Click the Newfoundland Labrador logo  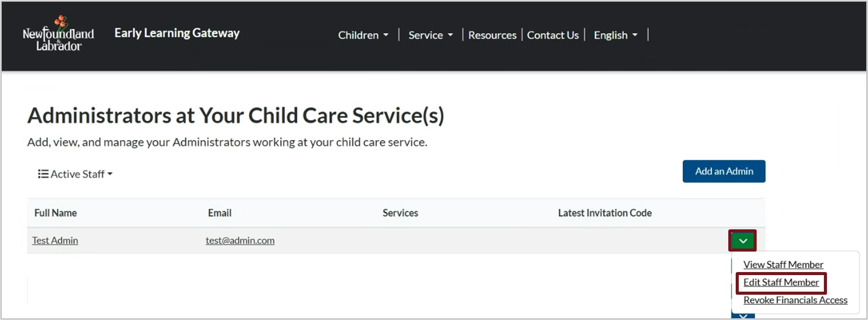[58, 34]
